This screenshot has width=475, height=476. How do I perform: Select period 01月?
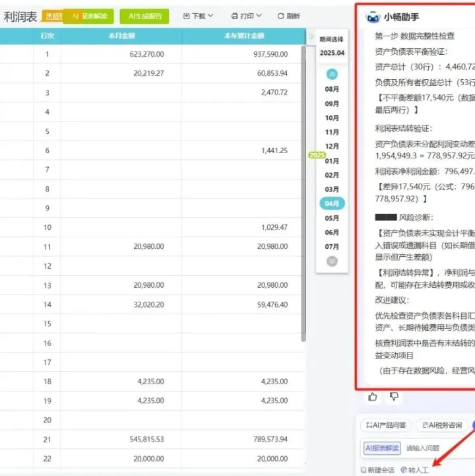pos(332,161)
